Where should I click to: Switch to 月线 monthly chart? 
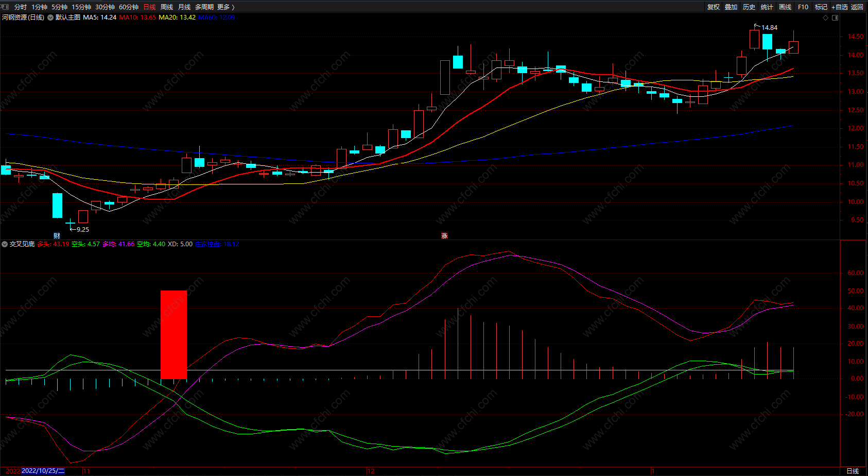tap(184, 7)
